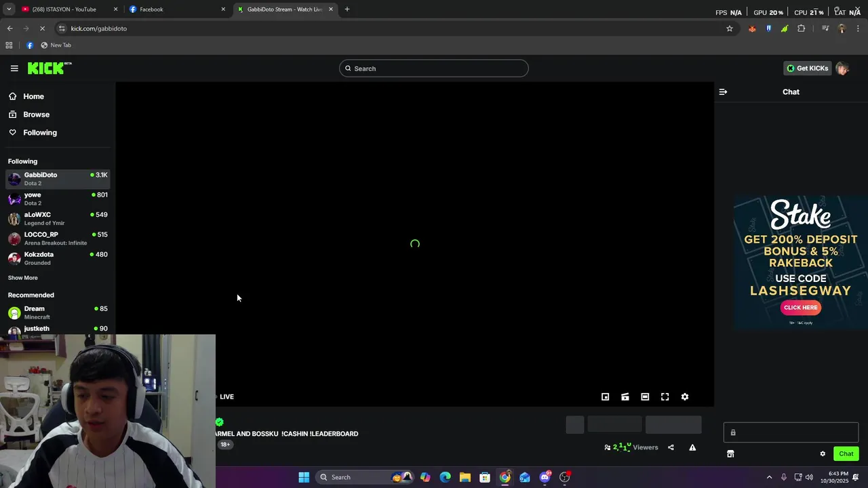Open aLoWXC channel in sidebar
868x488 pixels.
click(58, 218)
